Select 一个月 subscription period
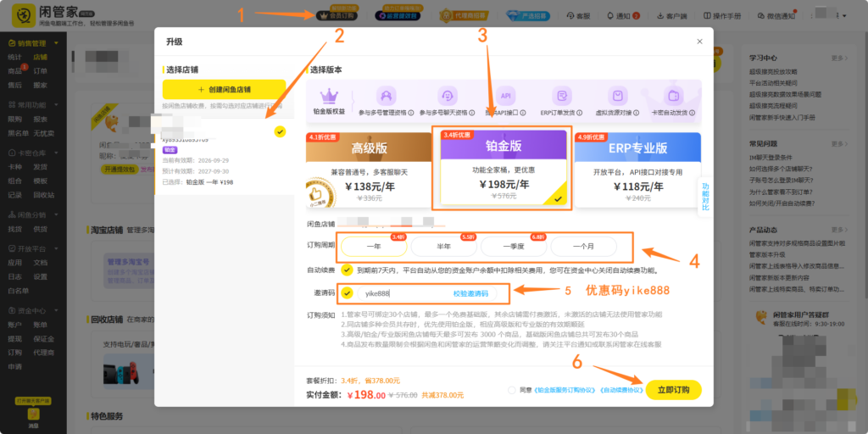The height and width of the screenshot is (434, 868). tap(583, 247)
